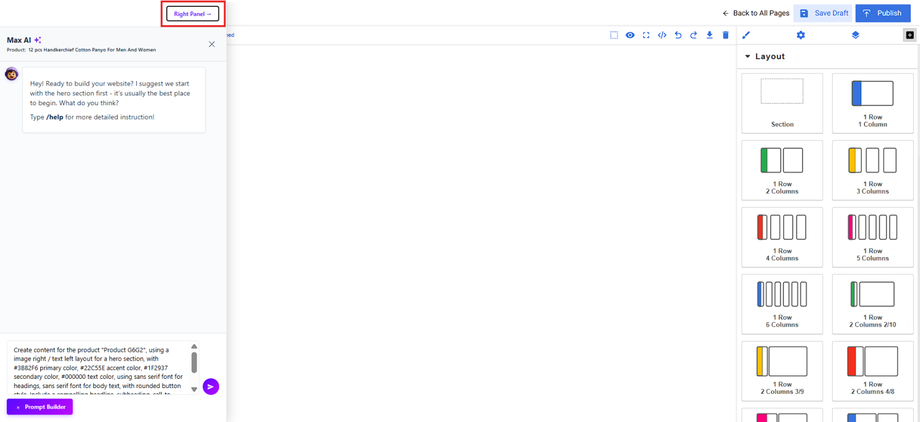Enter fullscreen mode in editor toolbar

(x=646, y=35)
